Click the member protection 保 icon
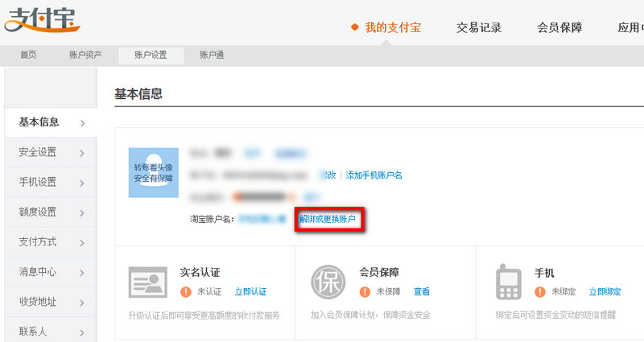 [328, 282]
